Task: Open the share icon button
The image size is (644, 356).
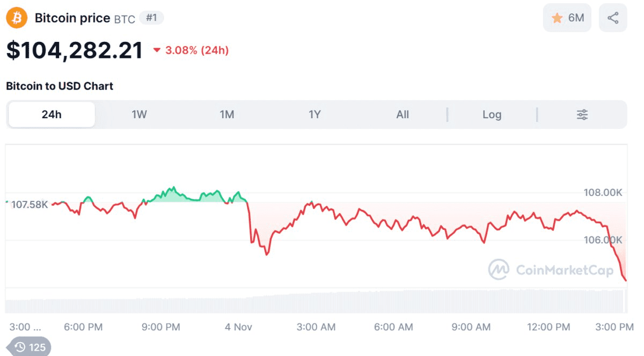Action: (x=613, y=18)
